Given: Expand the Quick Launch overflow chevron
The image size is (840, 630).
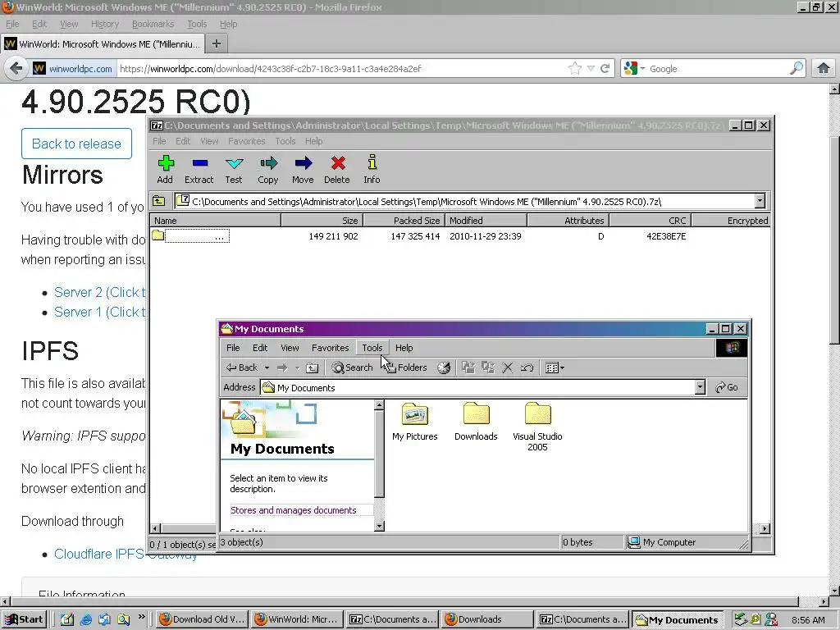Looking at the screenshot, I should click(x=141, y=617).
